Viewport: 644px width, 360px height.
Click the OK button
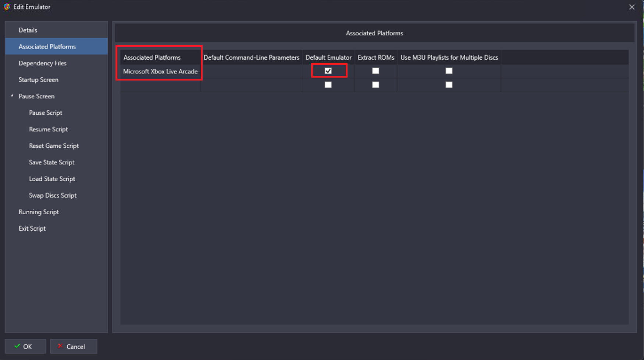tap(25, 346)
